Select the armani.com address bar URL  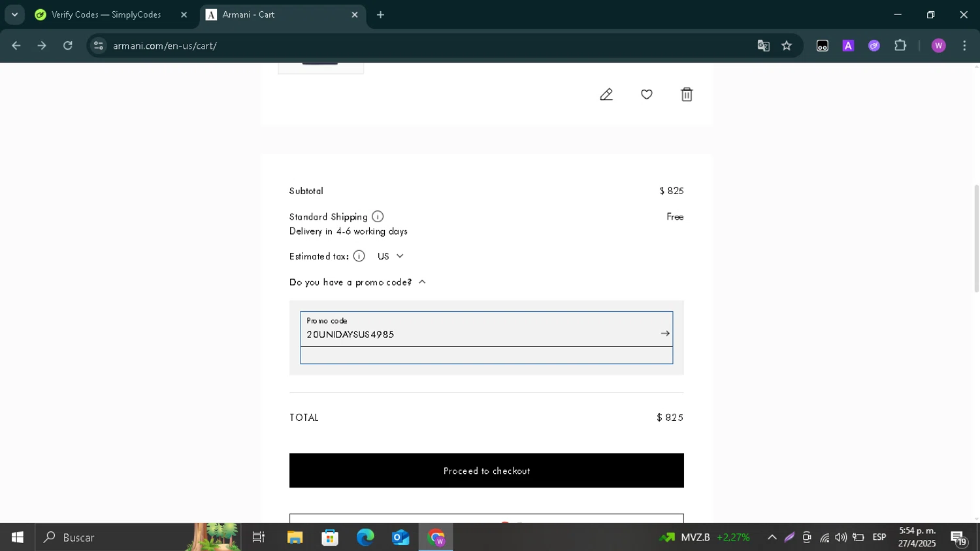pyautogui.click(x=165, y=46)
